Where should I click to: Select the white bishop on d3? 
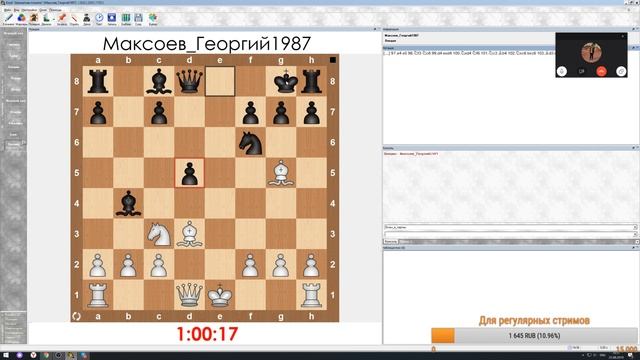tap(189, 234)
